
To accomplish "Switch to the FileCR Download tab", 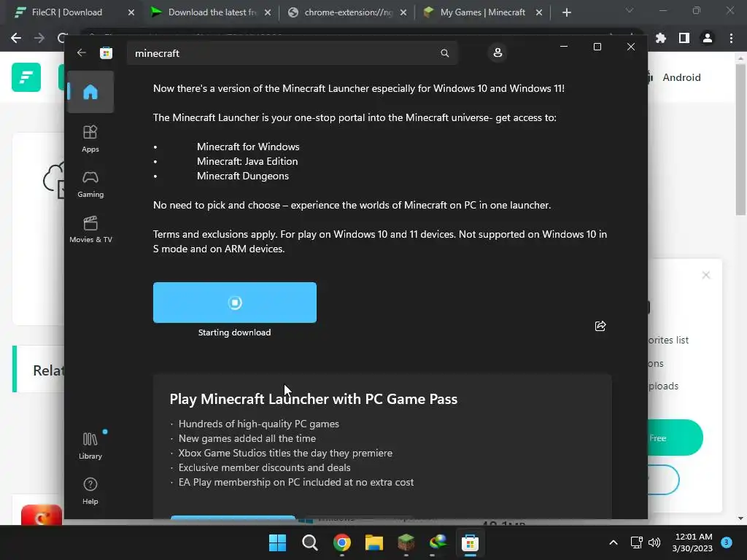I will 66,12.
